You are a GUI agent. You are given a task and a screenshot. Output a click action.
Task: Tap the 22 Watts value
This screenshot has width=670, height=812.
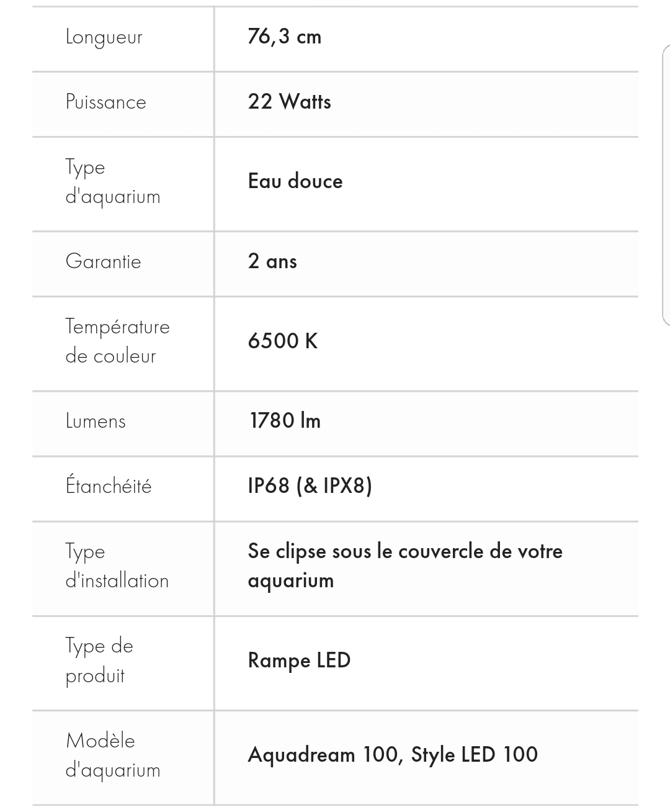[x=289, y=102]
